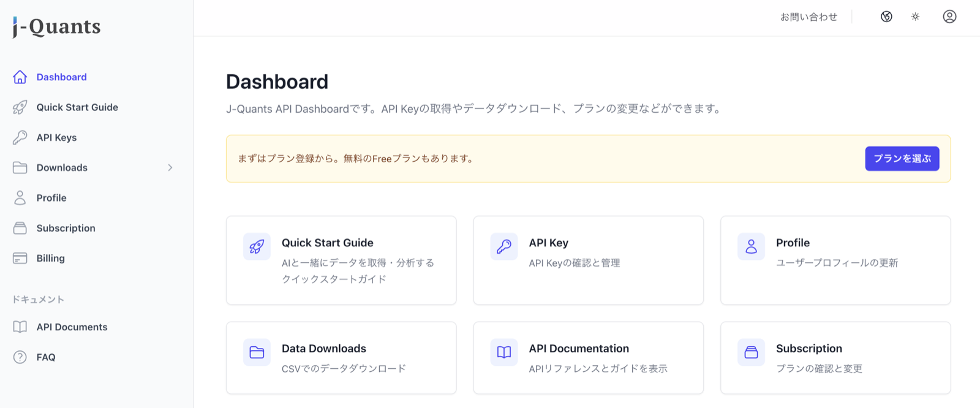The width and height of the screenshot is (980, 408).
Task: Click the book icon on API Documentation card
Action: tap(504, 352)
